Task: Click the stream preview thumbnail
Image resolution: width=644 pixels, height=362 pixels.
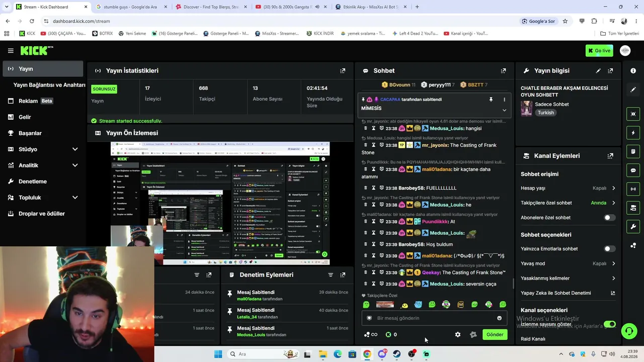Action: click(x=220, y=203)
